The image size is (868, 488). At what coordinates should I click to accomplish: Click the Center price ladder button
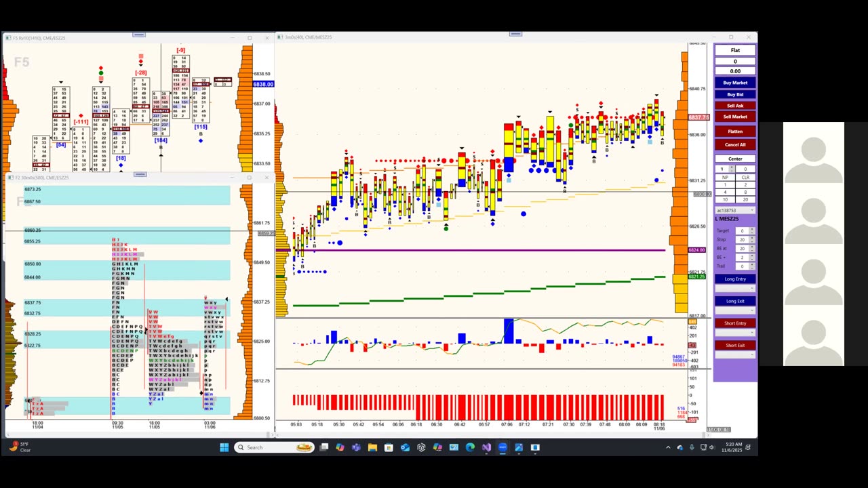point(735,159)
